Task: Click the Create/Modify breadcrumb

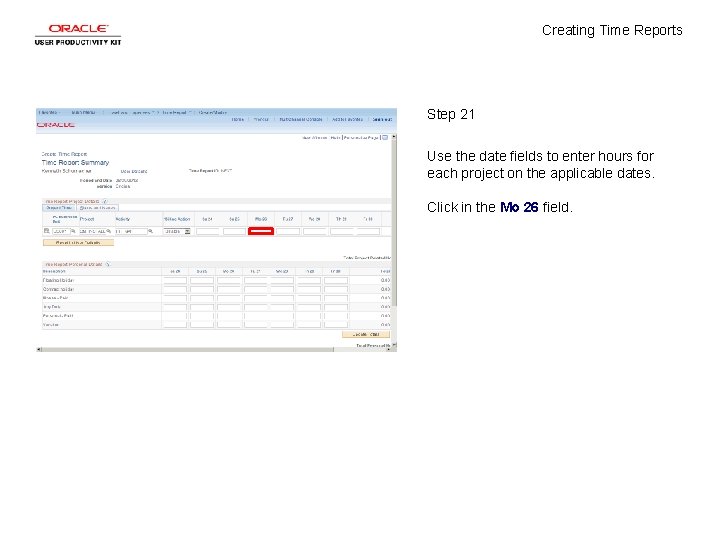Action: pyautogui.click(x=213, y=112)
